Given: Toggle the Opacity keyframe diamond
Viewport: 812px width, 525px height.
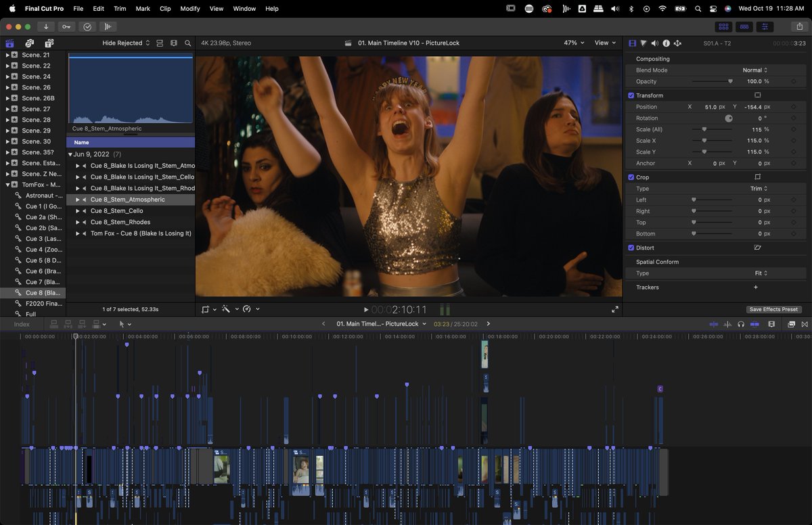Looking at the screenshot, I should pyautogui.click(x=793, y=81).
